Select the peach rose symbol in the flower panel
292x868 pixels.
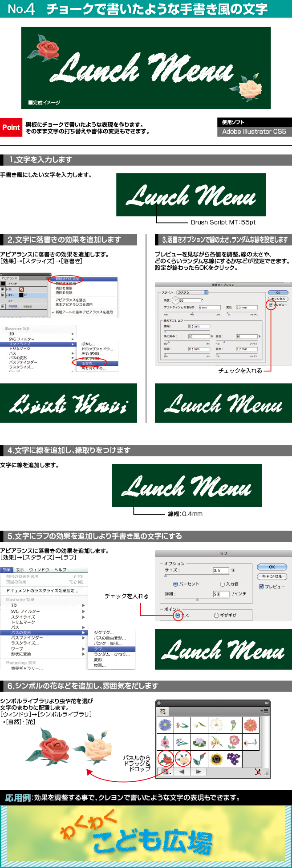[x=182, y=759]
